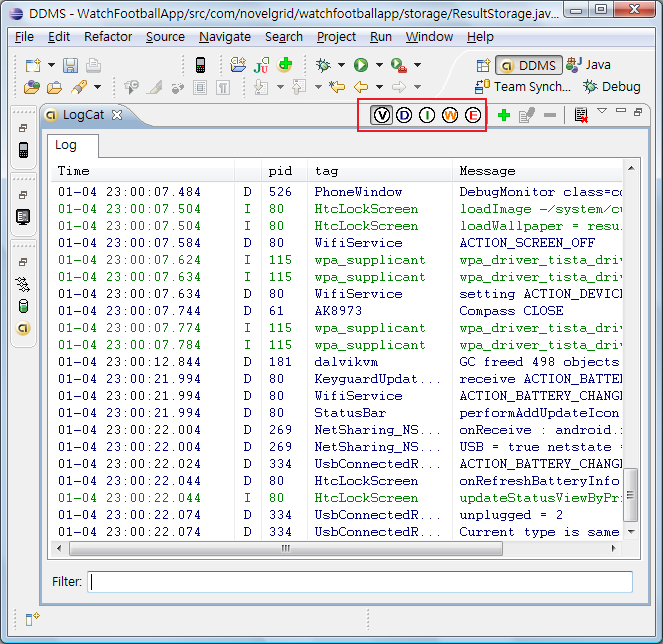Open the Refactor menu
Image resolution: width=663 pixels, height=644 pixels.
pos(108,37)
